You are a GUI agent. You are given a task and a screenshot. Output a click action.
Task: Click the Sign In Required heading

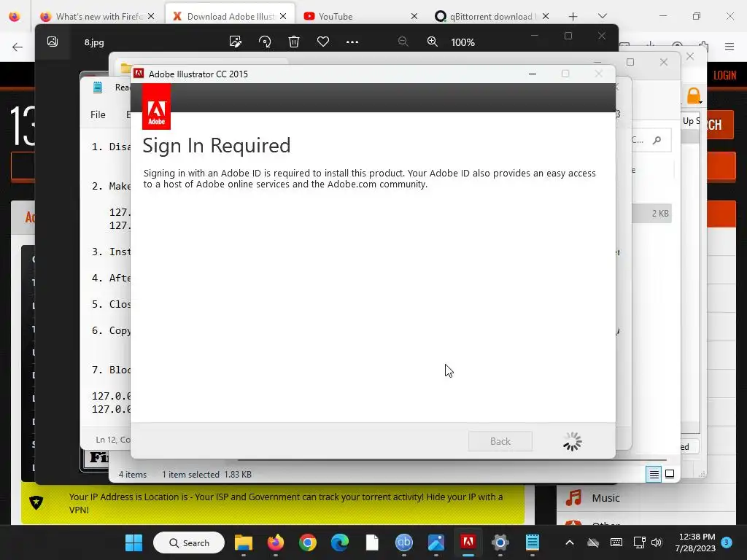[x=216, y=145]
